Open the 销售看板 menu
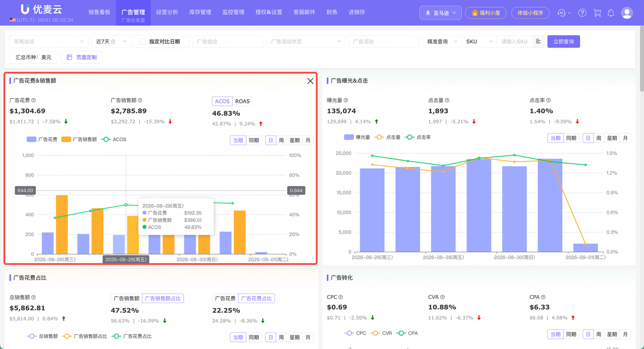Screen dimensions: 644x349 (x=99, y=12)
